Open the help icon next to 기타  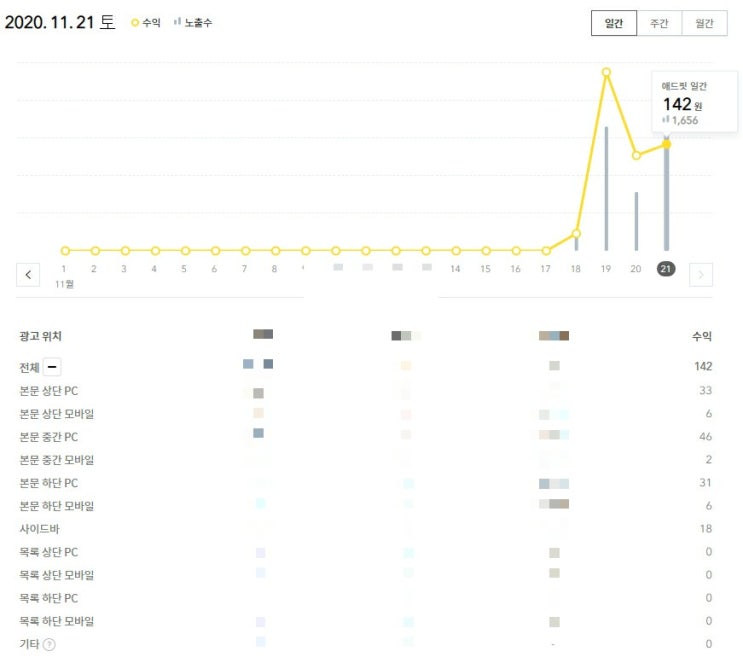49,645
